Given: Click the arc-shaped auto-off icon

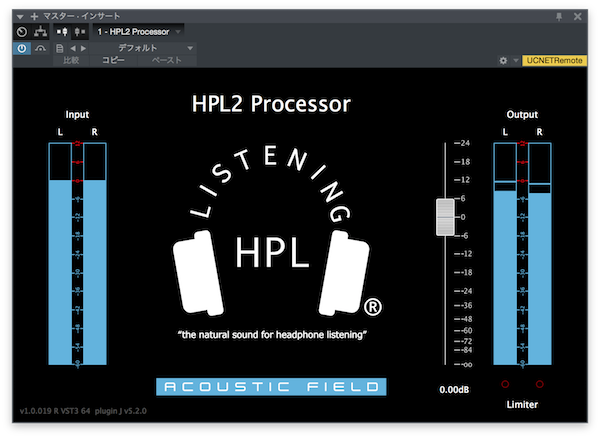Looking at the screenshot, I should pos(40,48).
